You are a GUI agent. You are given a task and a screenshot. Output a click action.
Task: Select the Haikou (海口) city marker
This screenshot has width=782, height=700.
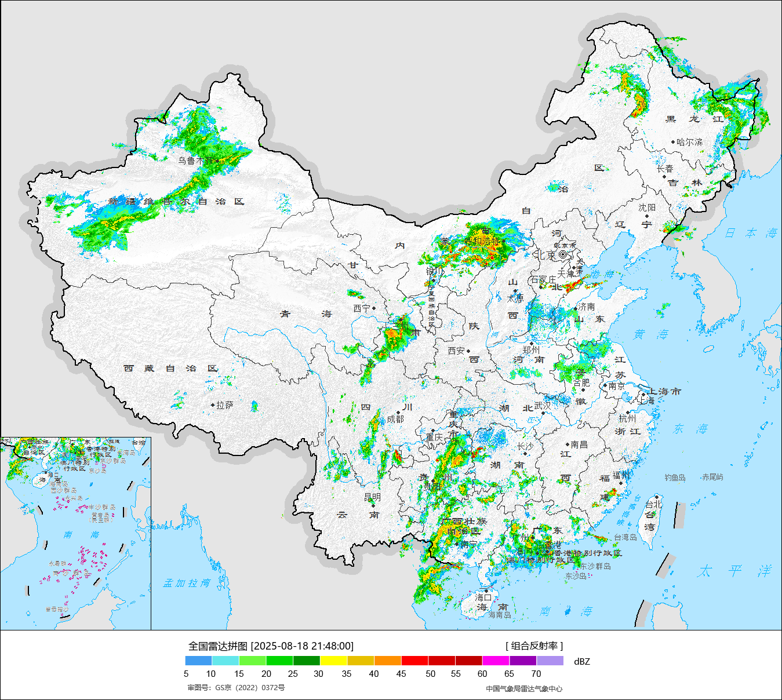click(x=486, y=590)
